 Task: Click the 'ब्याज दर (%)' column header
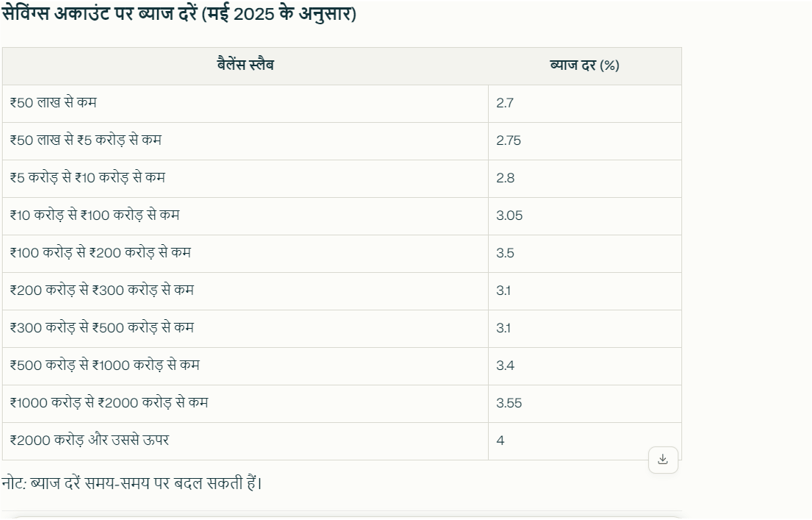coord(584,65)
